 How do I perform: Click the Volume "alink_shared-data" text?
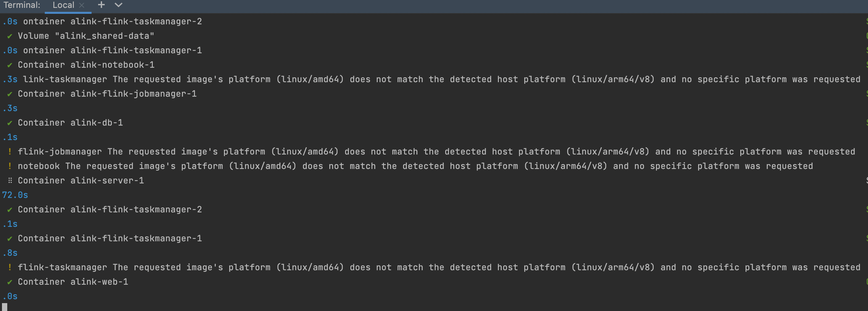86,36
